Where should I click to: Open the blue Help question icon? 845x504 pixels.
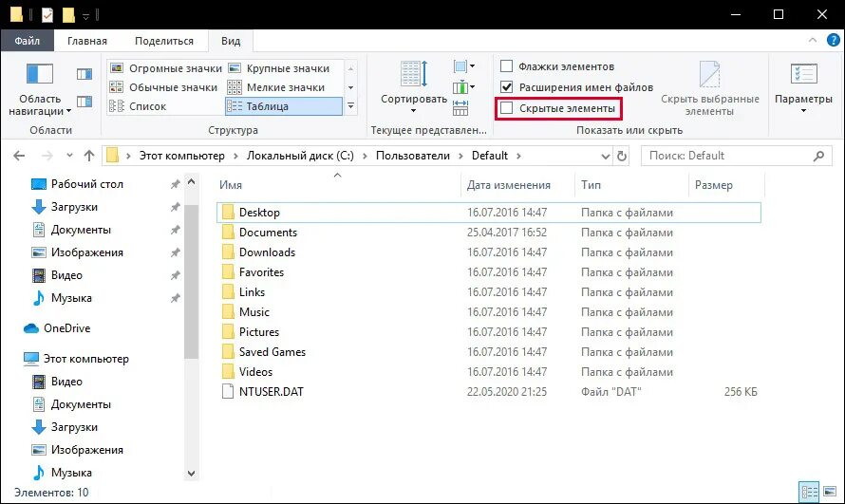pos(834,41)
